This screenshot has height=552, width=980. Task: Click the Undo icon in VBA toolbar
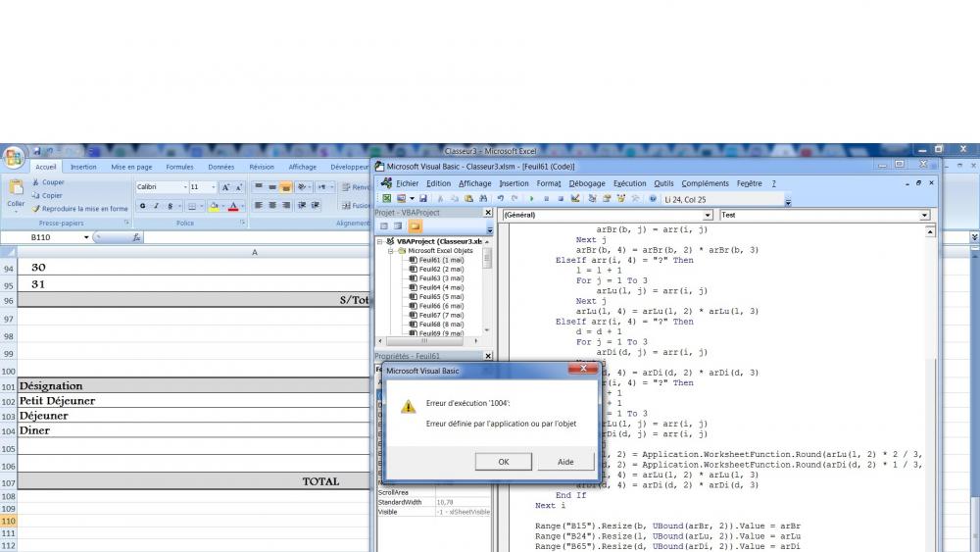tap(501, 199)
